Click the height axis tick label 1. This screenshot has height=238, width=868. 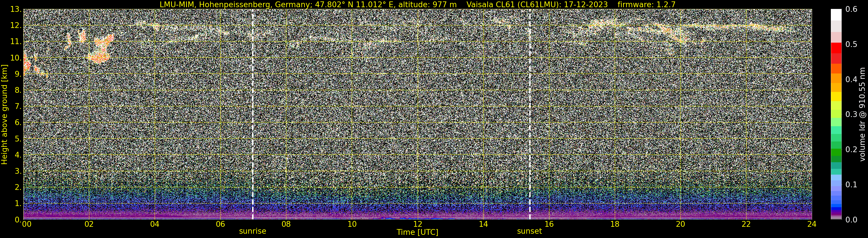18,203
